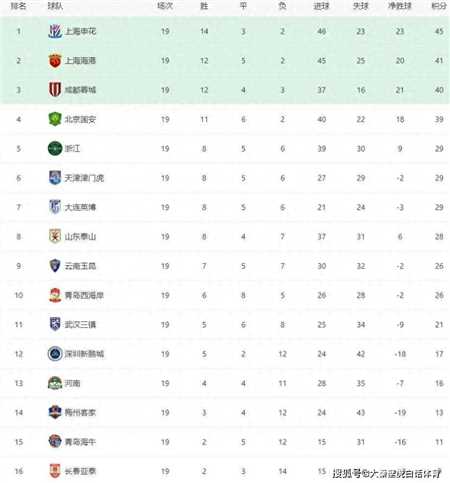Open the 天津津门虎 team name link

[84, 178]
